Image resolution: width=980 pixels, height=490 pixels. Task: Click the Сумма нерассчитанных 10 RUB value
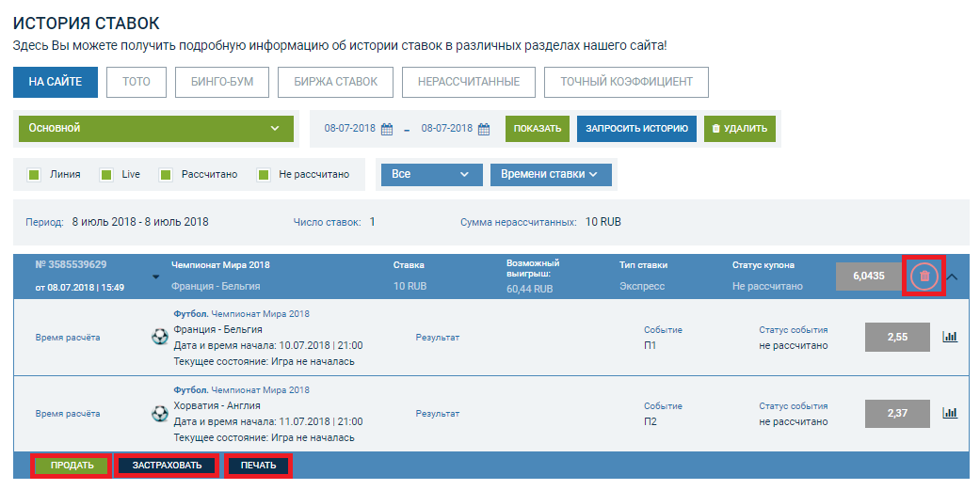tap(603, 222)
